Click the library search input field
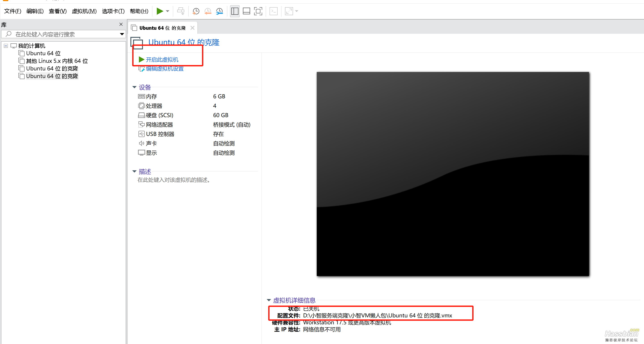Screen dimensions: 644x344 click(63, 34)
